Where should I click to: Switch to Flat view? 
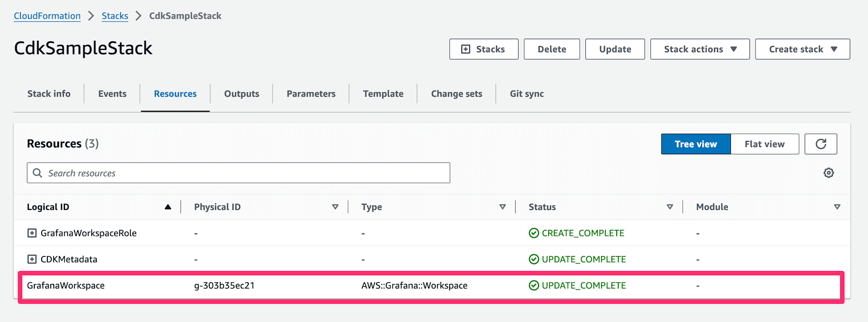(x=765, y=144)
